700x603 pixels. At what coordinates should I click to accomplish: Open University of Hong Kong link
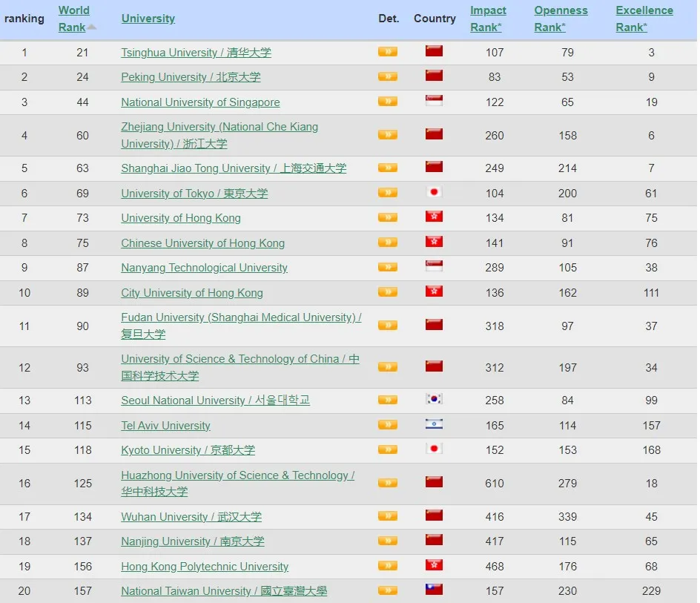[x=181, y=218]
